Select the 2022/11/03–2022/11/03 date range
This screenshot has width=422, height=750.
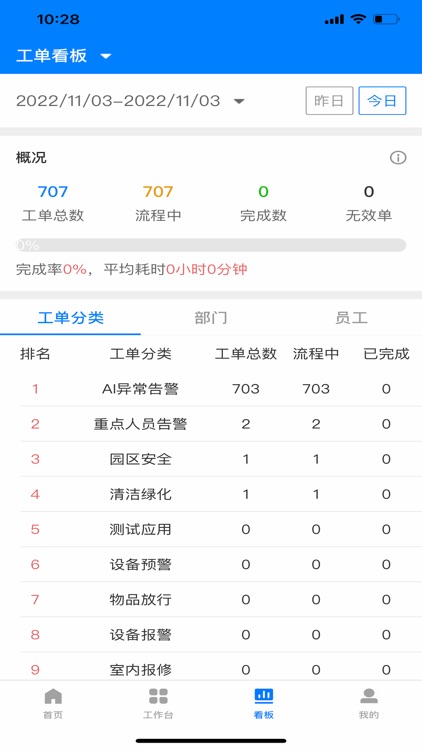pos(118,101)
